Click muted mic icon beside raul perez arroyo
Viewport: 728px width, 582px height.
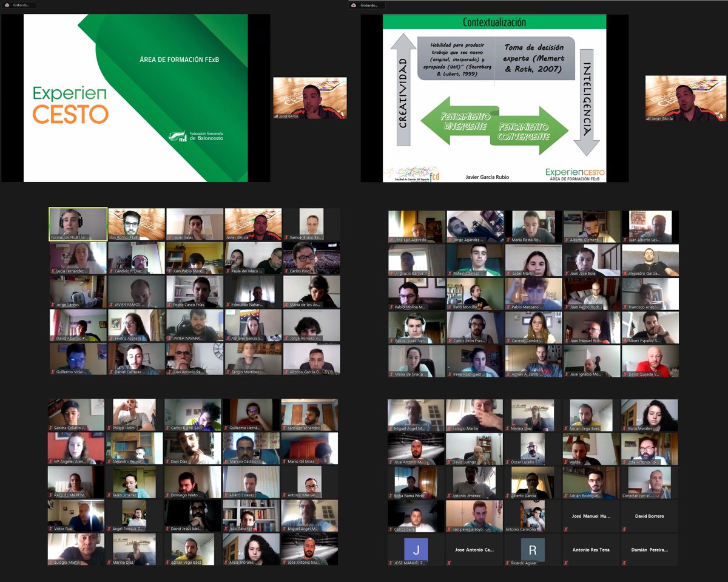[x=450, y=529]
